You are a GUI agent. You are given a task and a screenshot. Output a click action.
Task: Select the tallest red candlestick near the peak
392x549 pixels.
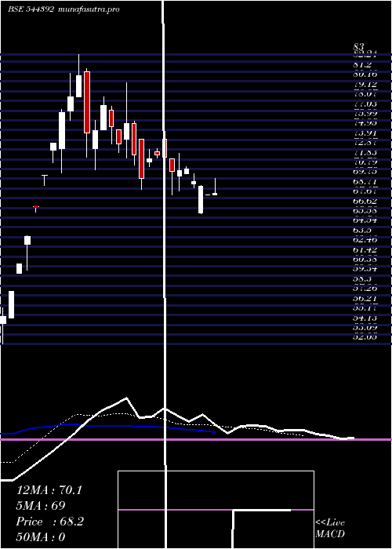tap(87, 102)
